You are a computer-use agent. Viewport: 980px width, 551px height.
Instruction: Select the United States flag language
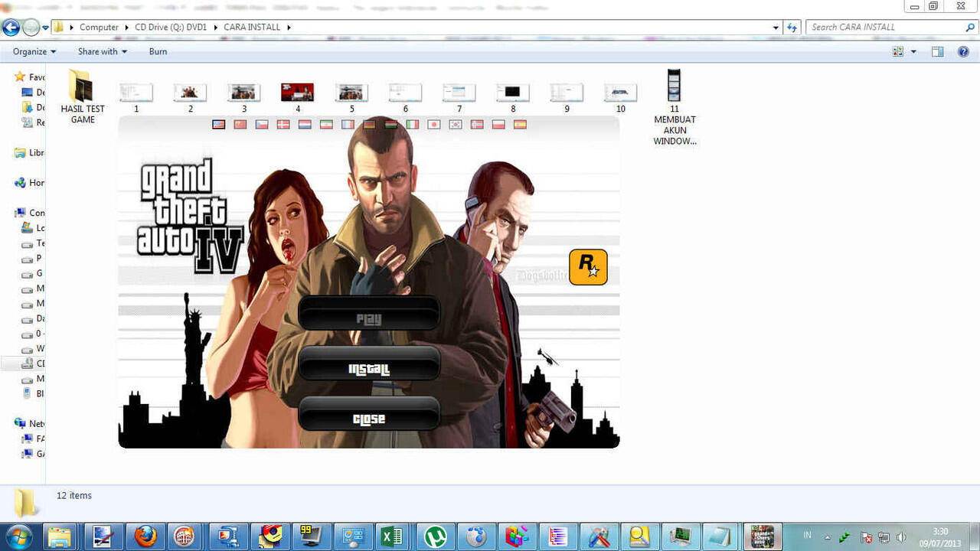[219, 124]
